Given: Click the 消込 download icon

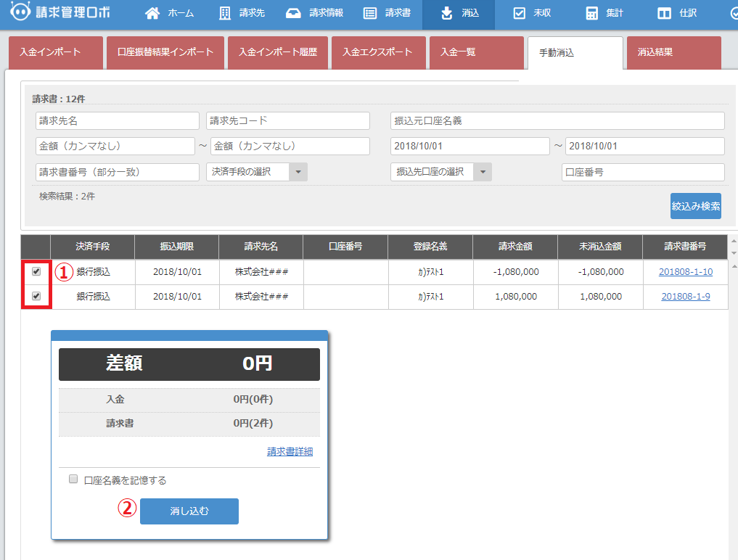Looking at the screenshot, I should pos(446,13).
